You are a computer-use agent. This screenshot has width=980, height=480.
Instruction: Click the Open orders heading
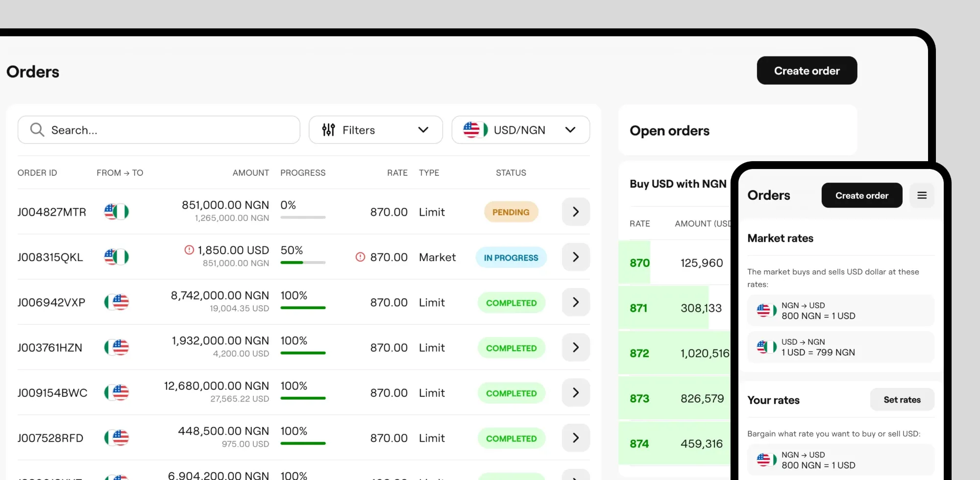tap(669, 131)
